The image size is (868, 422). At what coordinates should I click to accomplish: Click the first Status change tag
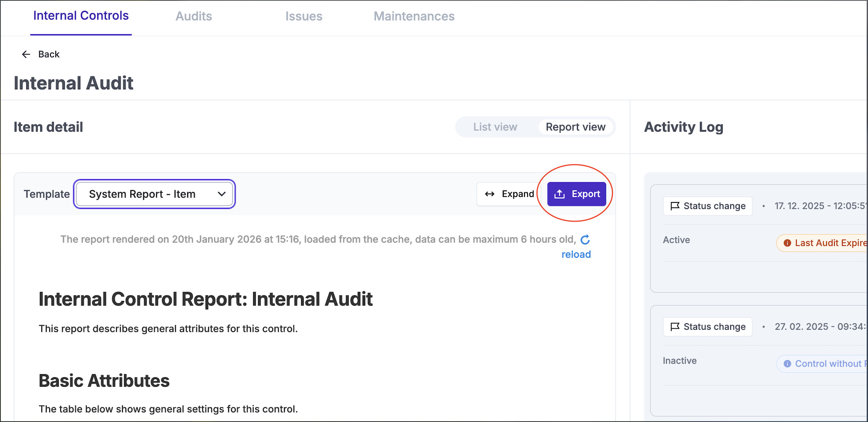pyautogui.click(x=708, y=206)
